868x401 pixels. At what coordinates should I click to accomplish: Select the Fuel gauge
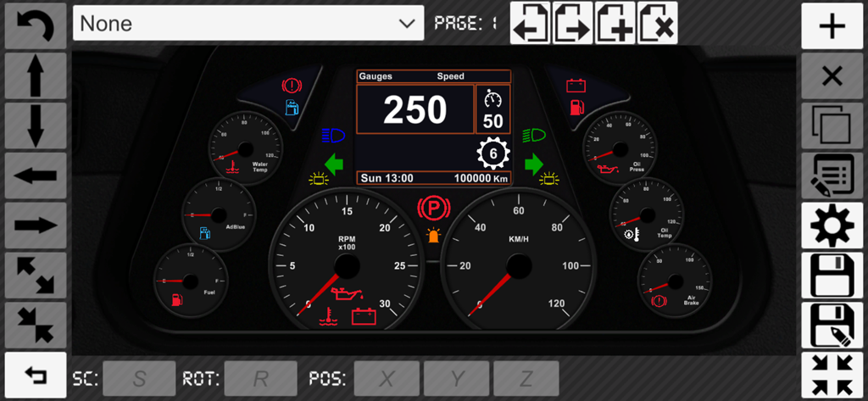click(191, 281)
